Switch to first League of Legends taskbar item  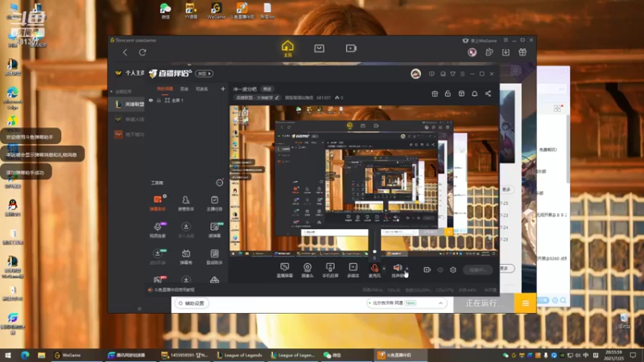click(x=240, y=355)
